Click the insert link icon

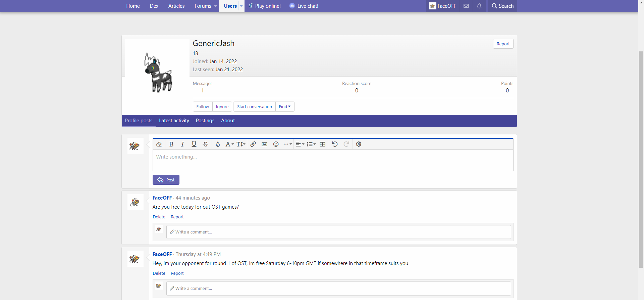coord(253,144)
